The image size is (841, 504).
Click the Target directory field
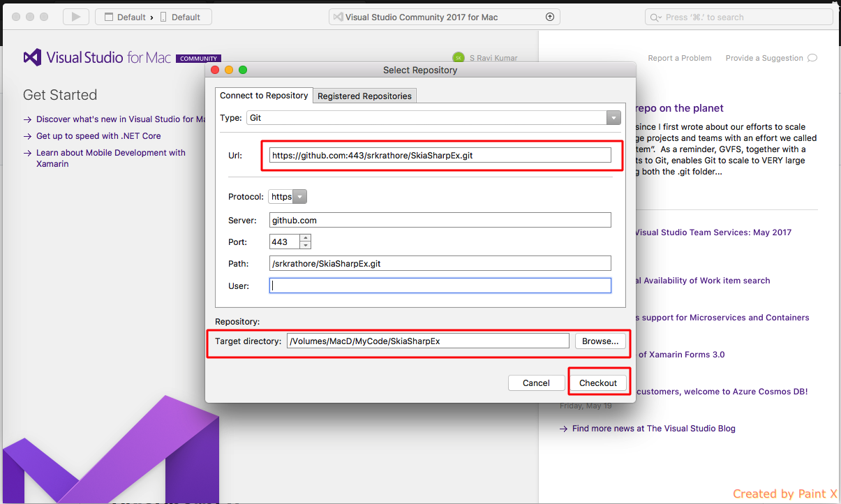point(428,341)
